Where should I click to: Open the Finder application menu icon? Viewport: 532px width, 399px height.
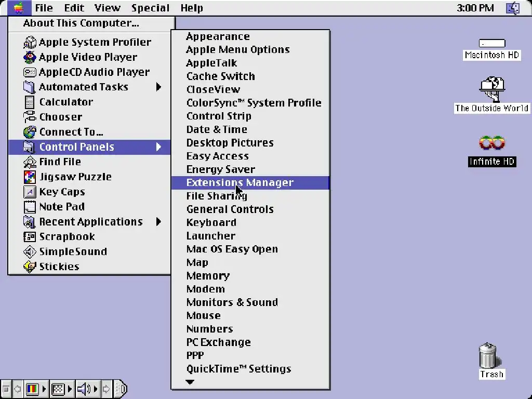tap(513, 8)
